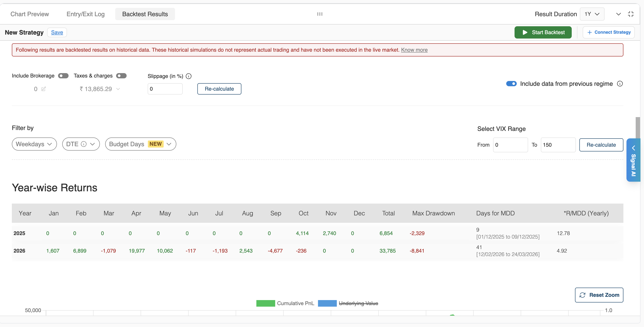Start the backtest
The height and width of the screenshot is (327, 644).
[543, 32]
